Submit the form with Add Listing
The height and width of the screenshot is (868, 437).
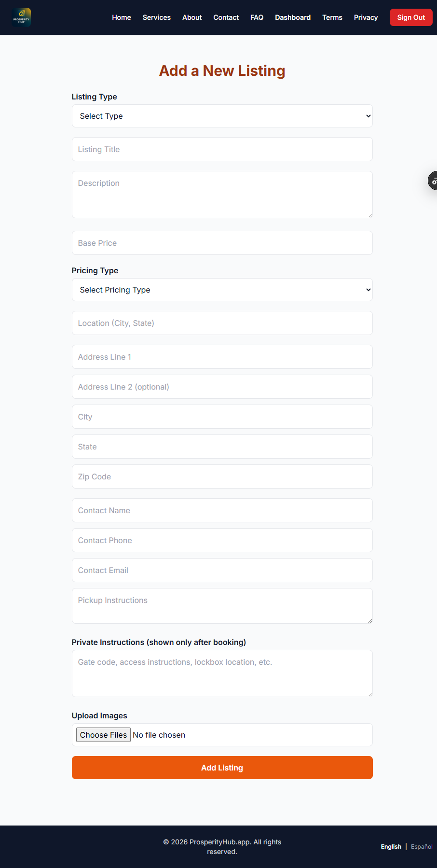[x=222, y=768]
